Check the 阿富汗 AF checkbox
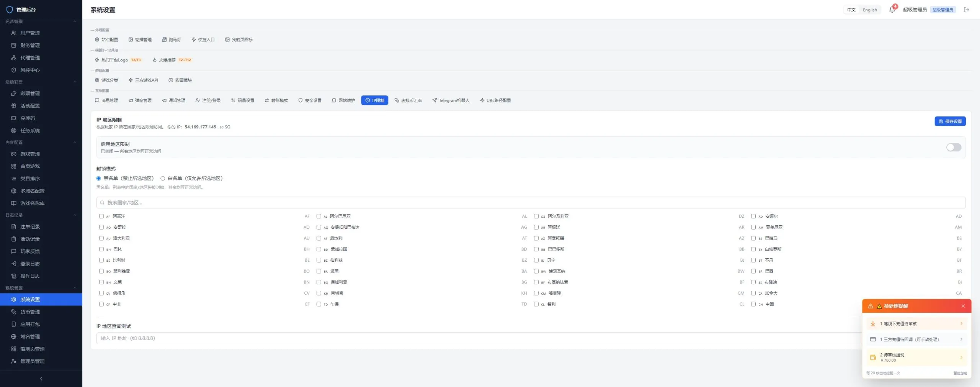The image size is (980, 387). coord(101,216)
